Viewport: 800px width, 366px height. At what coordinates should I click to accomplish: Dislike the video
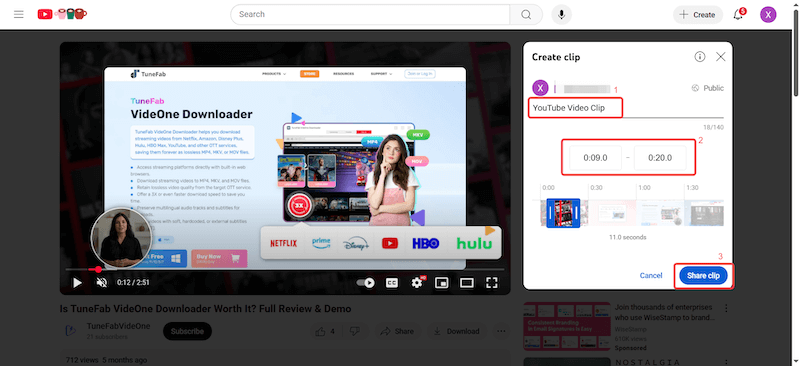tap(356, 331)
